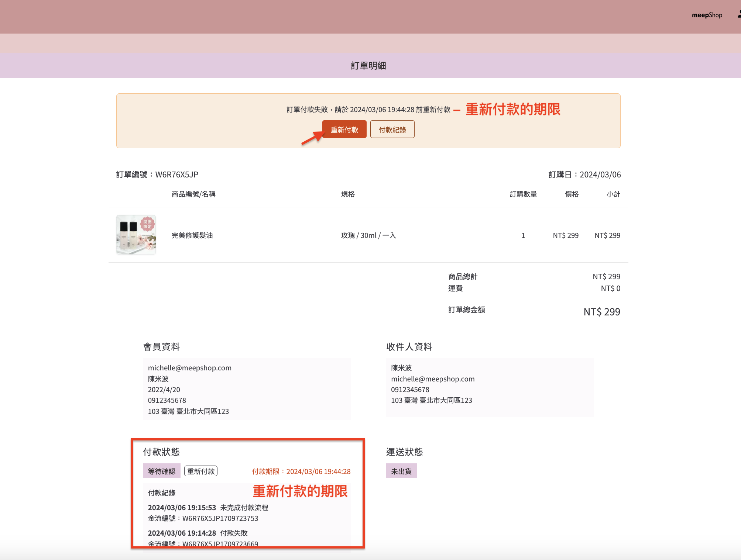Click the 玫瑰 / 30ml / 一入 specification

tap(368, 235)
